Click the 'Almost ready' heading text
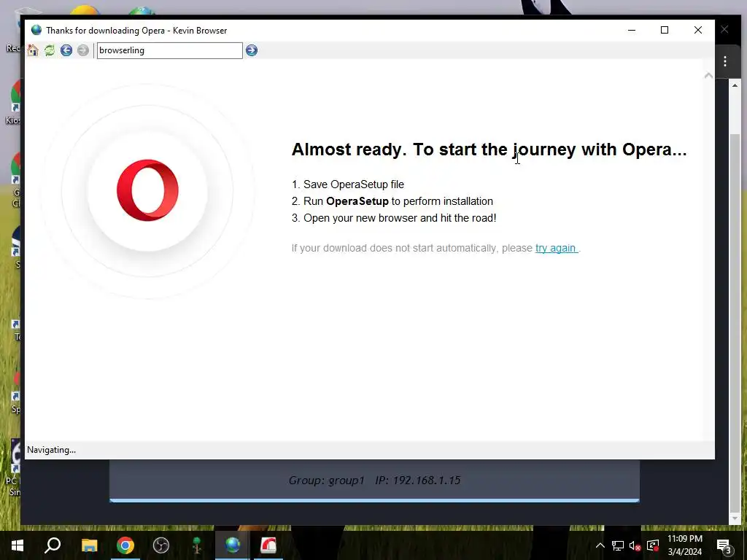 [489, 149]
